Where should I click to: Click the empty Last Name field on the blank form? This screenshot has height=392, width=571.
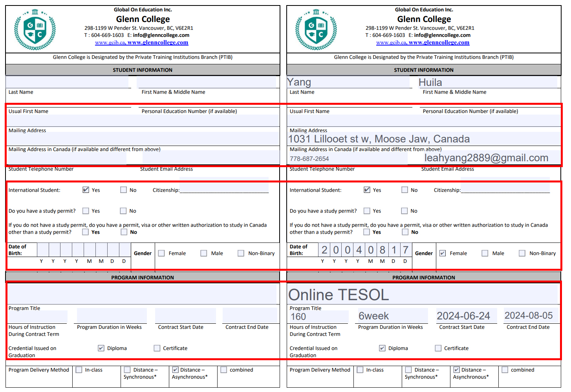[67, 82]
